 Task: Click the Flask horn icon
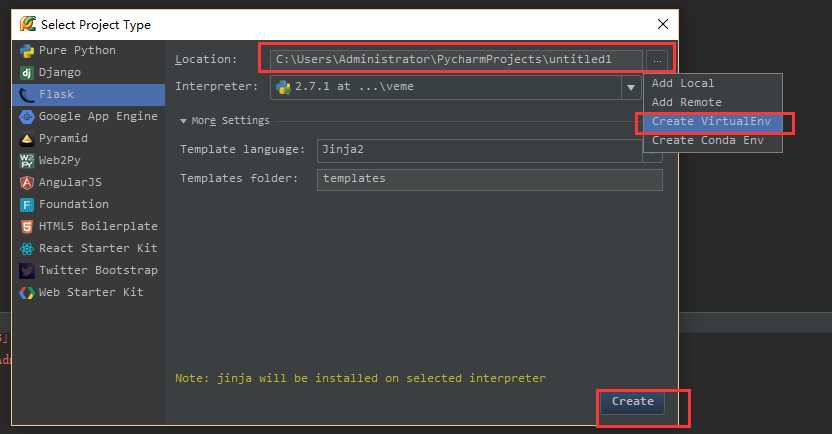click(x=27, y=95)
